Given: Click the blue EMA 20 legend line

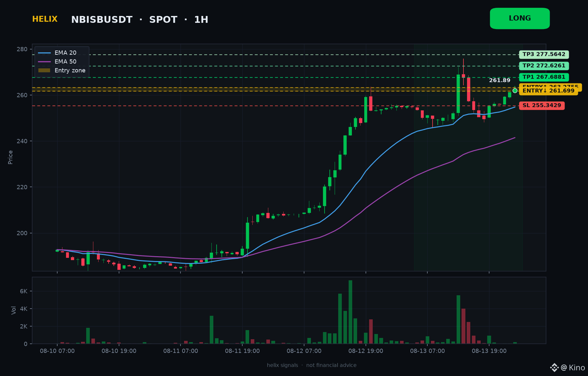Looking at the screenshot, I should 44,53.
